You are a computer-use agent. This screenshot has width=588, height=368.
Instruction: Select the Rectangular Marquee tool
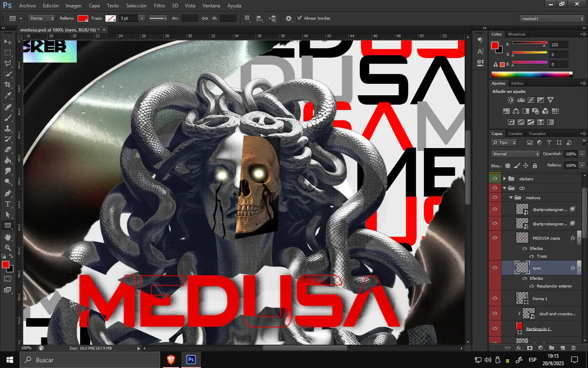(x=8, y=53)
